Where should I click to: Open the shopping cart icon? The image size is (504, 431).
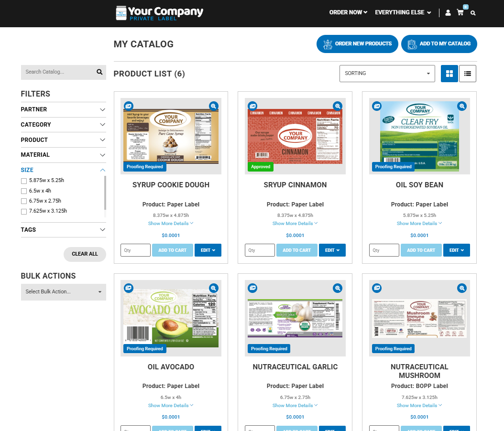tap(460, 13)
